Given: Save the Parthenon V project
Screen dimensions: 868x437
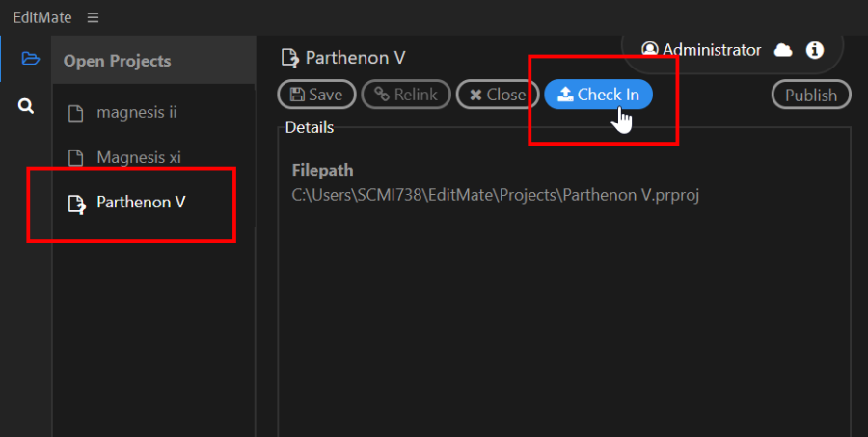Looking at the screenshot, I should pos(316,95).
